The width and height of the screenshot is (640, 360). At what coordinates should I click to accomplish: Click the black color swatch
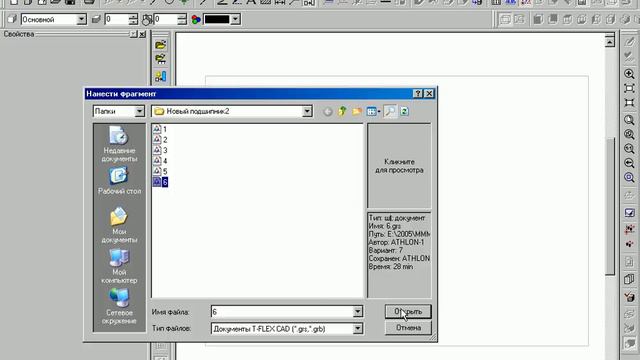(217, 19)
